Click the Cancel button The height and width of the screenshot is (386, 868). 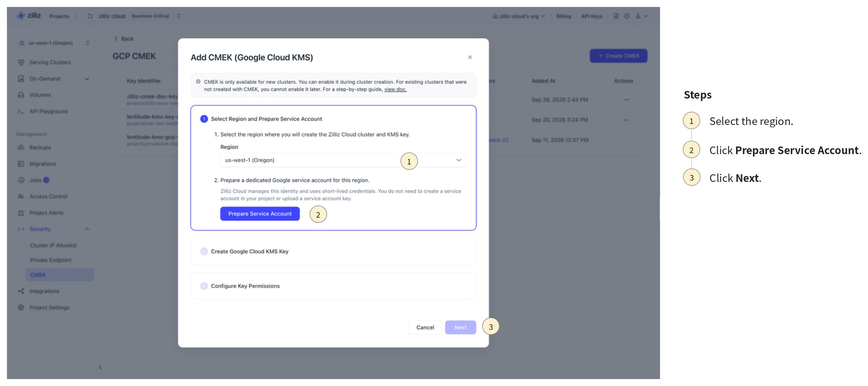coord(425,327)
